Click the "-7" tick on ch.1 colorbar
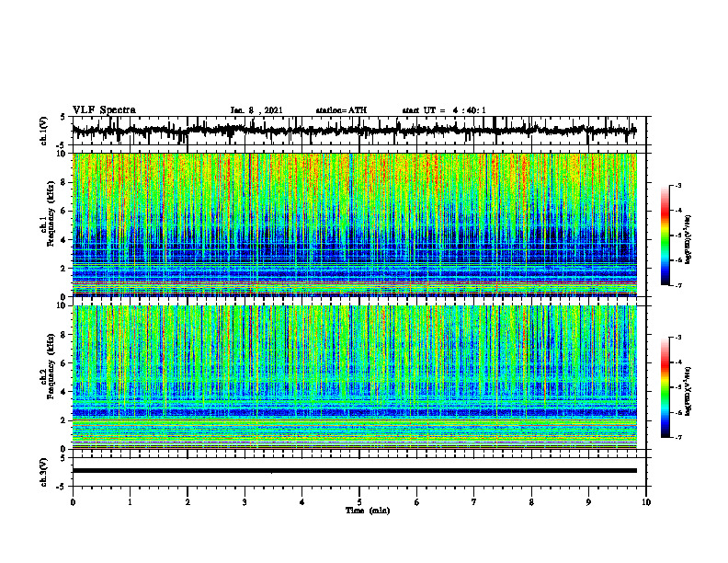 pos(677,285)
